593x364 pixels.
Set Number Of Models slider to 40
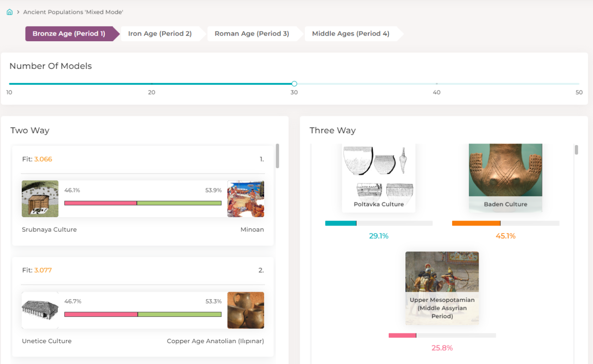coord(436,84)
